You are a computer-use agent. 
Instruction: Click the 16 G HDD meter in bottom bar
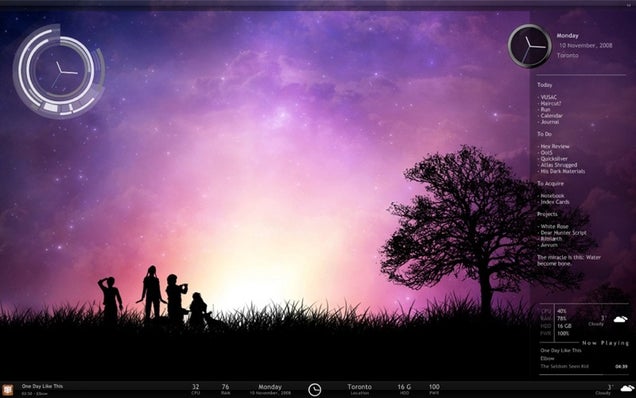tap(404, 389)
